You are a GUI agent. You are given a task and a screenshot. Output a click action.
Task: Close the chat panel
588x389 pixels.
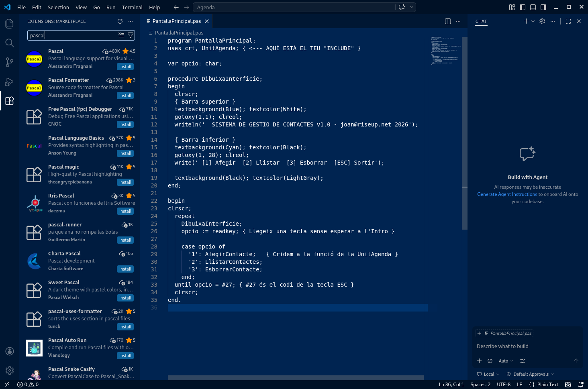(x=579, y=21)
